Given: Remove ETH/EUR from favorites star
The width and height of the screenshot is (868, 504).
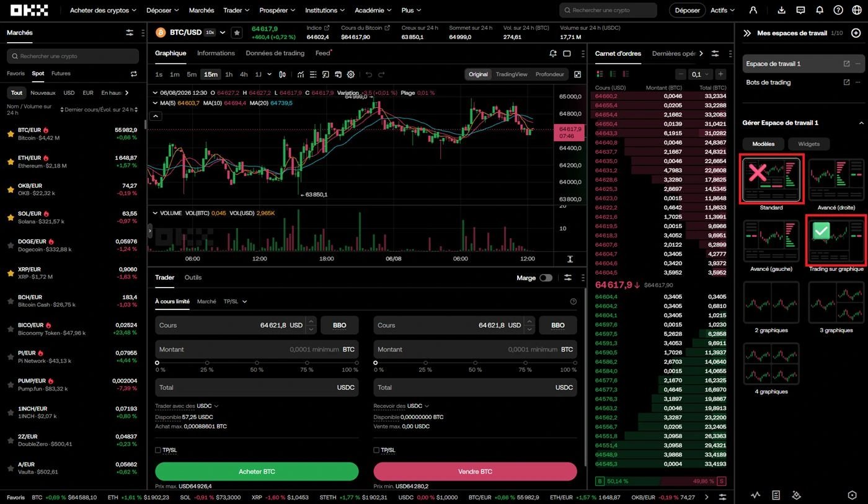Looking at the screenshot, I should 11,161.
